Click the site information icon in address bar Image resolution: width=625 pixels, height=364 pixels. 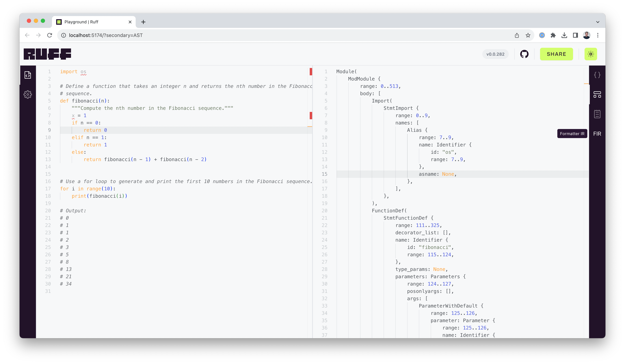[63, 35]
